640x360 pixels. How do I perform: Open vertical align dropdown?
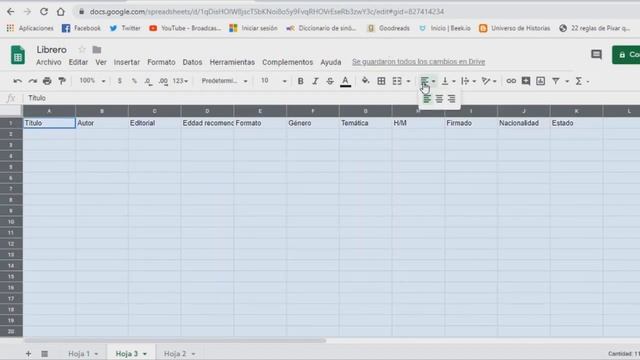pyautogui.click(x=448, y=81)
